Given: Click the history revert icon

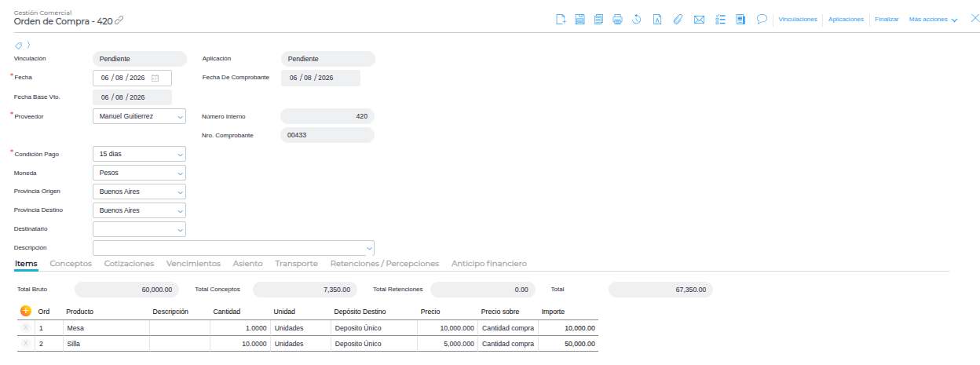Looking at the screenshot, I should point(637,20).
